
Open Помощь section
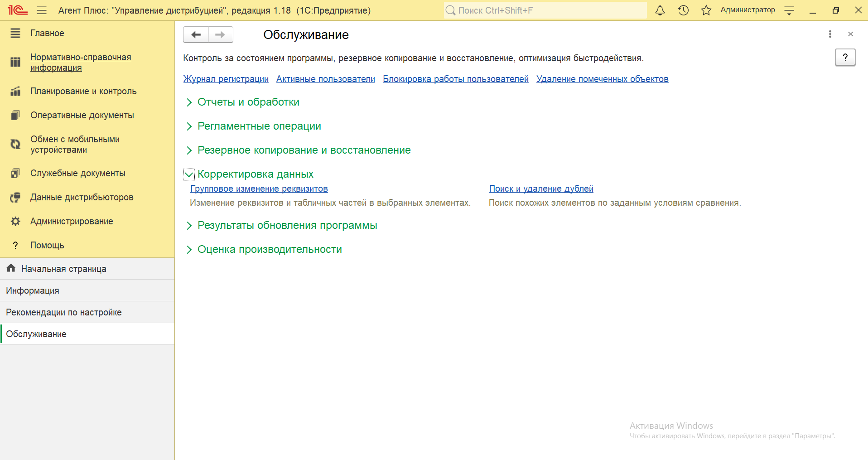tap(47, 245)
